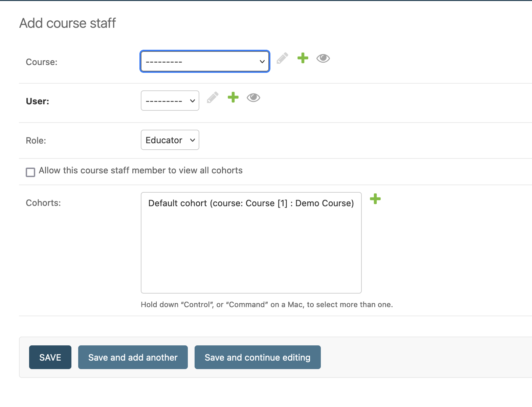
Task: Open the Course dropdown
Action: point(205,62)
